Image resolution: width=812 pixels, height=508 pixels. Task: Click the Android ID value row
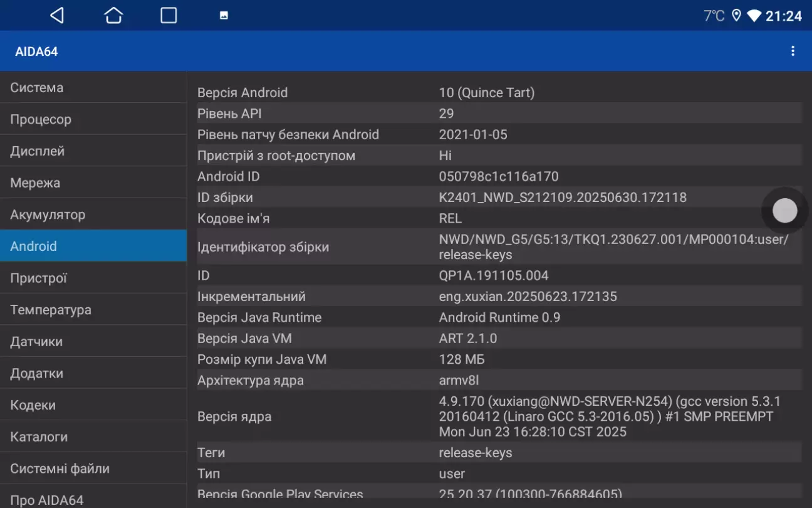click(x=498, y=176)
